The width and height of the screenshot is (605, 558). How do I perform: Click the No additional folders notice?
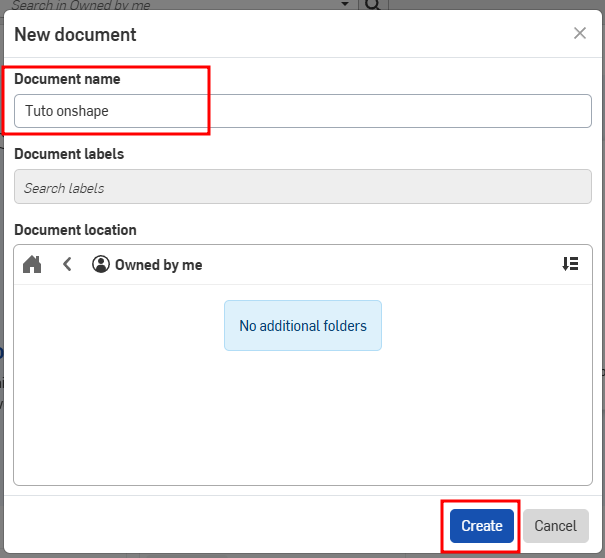[x=302, y=326]
